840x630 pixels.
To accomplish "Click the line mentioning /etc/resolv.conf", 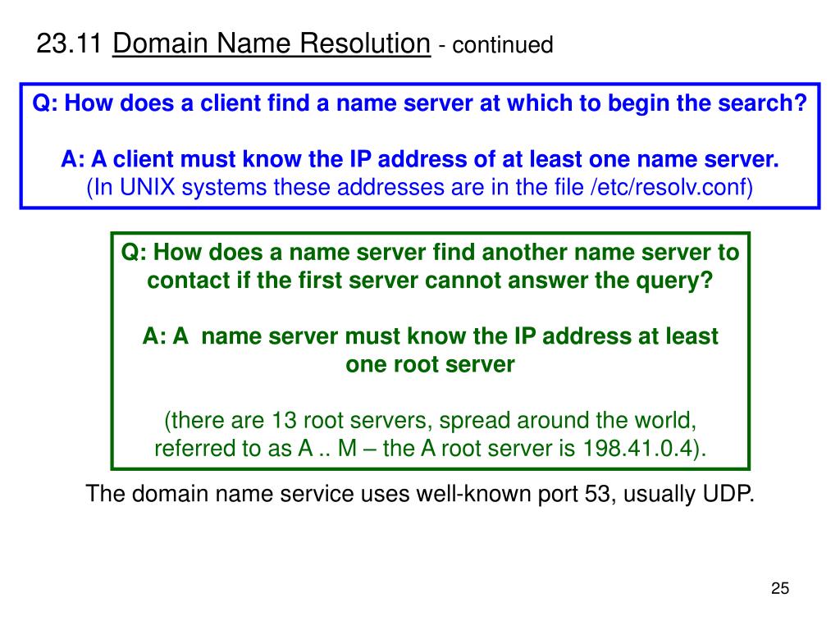I will pyautogui.click(x=419, y=188).
